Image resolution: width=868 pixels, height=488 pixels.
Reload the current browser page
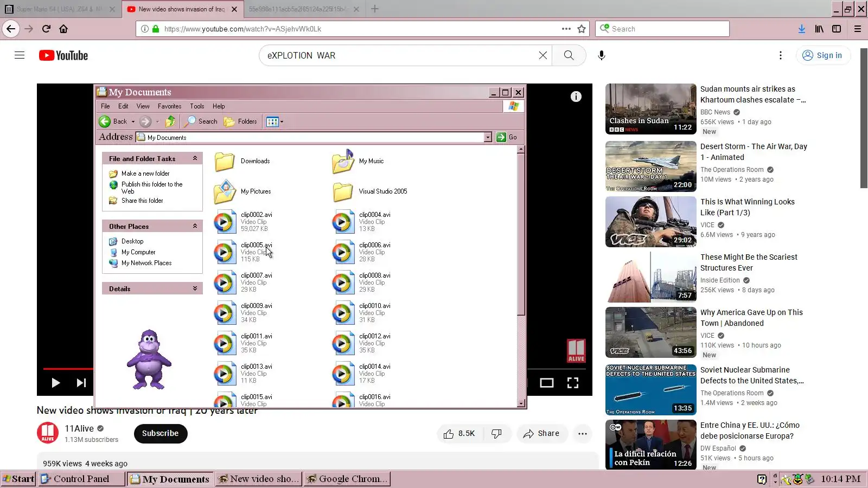pos(47,29)
